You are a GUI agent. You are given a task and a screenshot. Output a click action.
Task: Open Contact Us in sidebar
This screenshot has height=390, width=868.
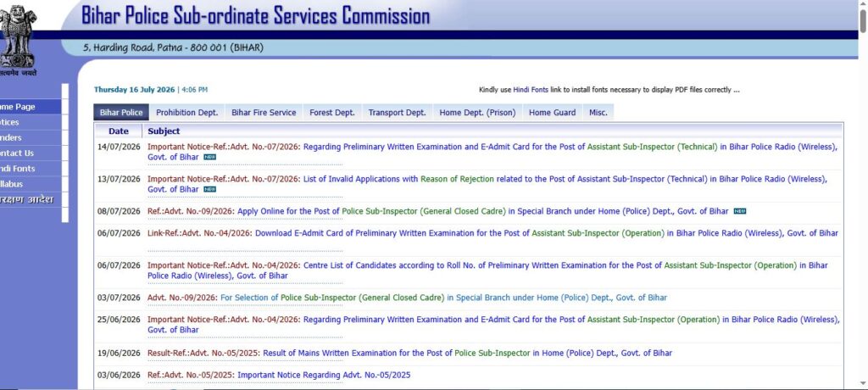click(31, 153)
